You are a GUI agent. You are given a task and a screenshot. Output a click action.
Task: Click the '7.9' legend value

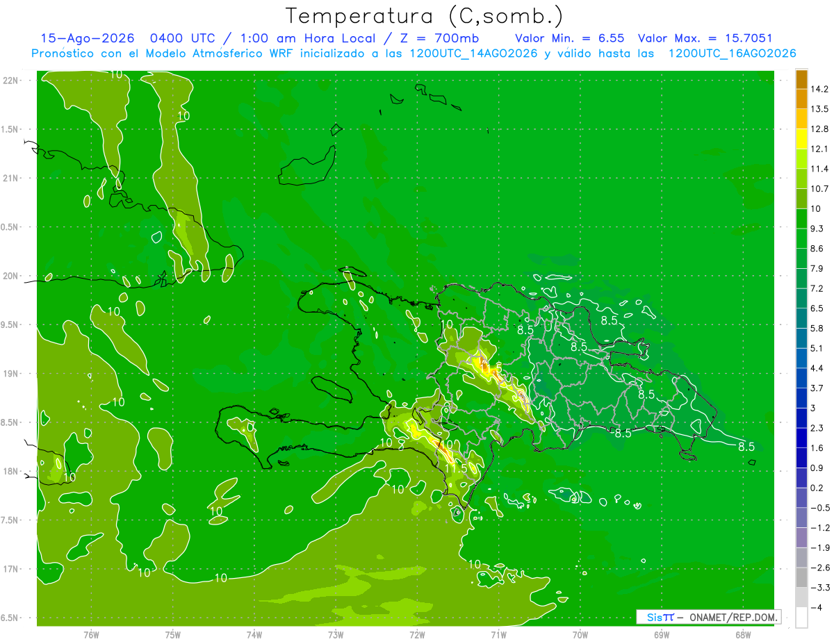click(x=818, y=268)
